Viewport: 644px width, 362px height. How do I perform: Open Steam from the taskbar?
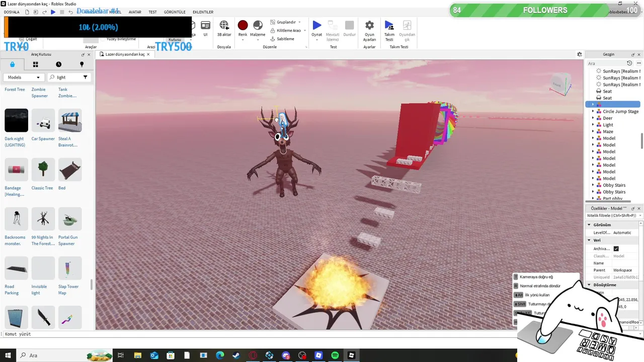236,355
